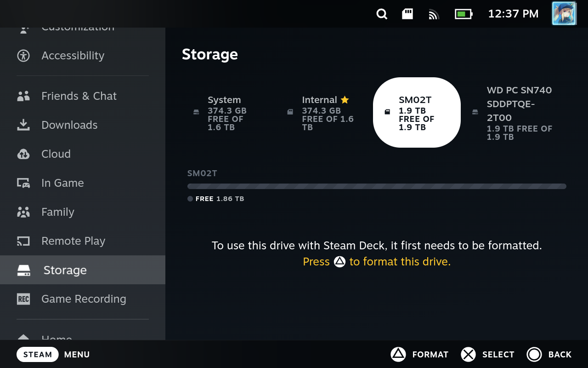The image size is (588, 368).
Task: Click the search magnifier icon
Action: coord(382,14)
